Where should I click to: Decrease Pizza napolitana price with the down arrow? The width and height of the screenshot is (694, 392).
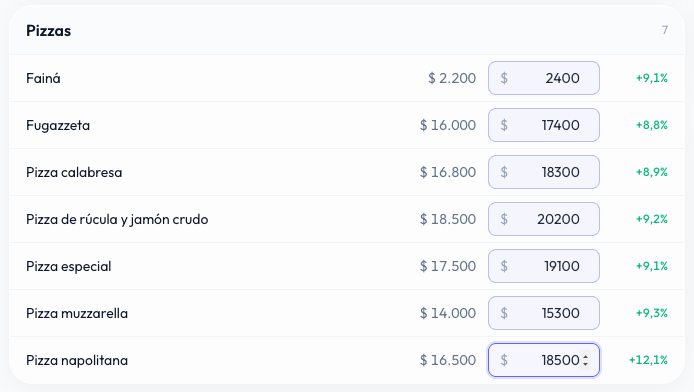(586, 364)
